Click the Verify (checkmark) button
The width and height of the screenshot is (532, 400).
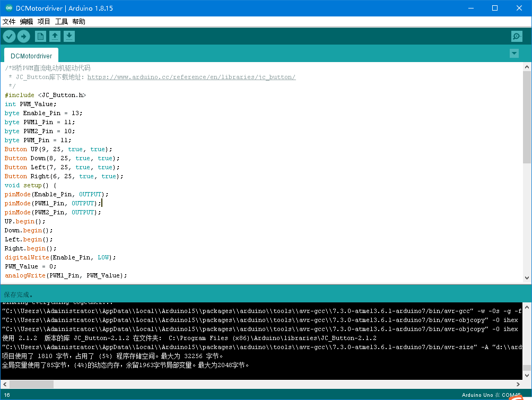pos(10,36)
